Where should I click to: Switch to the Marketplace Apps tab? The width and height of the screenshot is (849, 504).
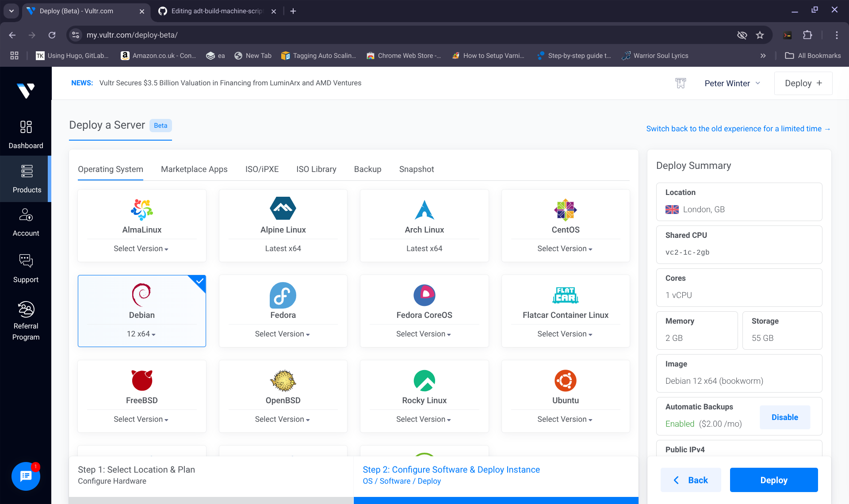click(194, 169)
